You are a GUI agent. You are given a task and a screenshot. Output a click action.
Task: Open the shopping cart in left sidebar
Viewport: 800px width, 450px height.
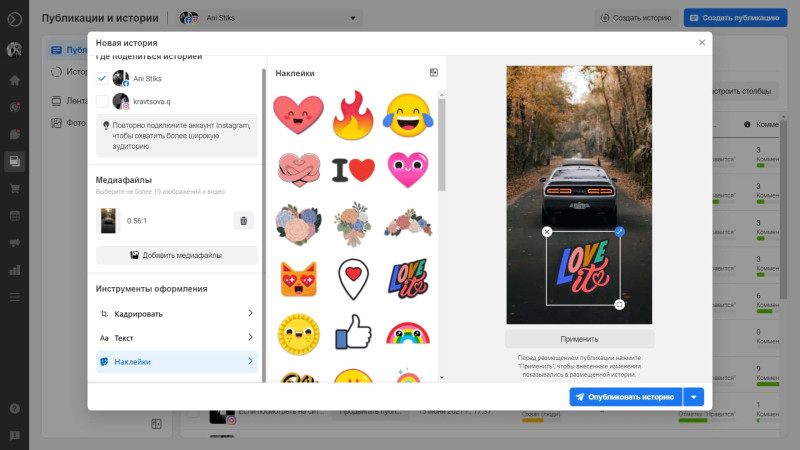point(15,188)
